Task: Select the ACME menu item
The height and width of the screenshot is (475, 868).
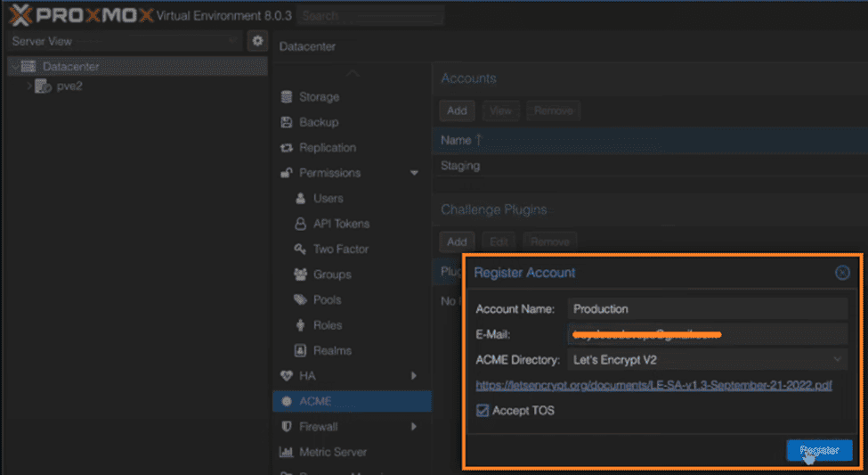Action: point(352,401)
